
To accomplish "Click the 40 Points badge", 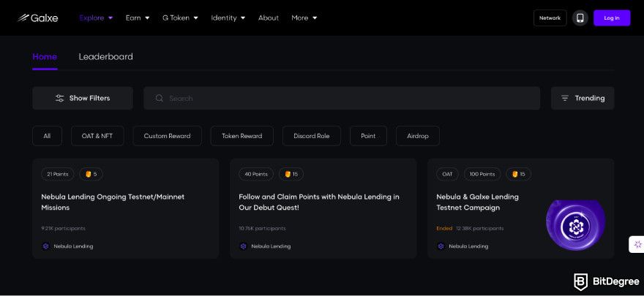I will (x=256, y=174).
